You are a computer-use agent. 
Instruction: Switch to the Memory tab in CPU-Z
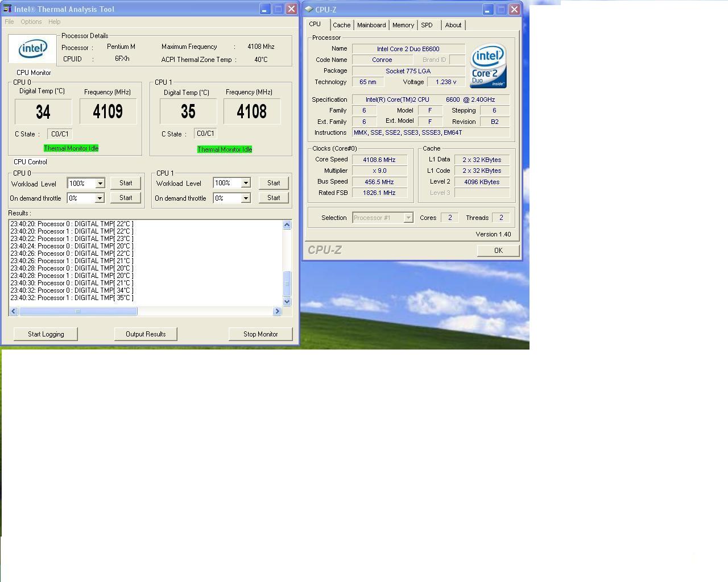tap(403, 25)
